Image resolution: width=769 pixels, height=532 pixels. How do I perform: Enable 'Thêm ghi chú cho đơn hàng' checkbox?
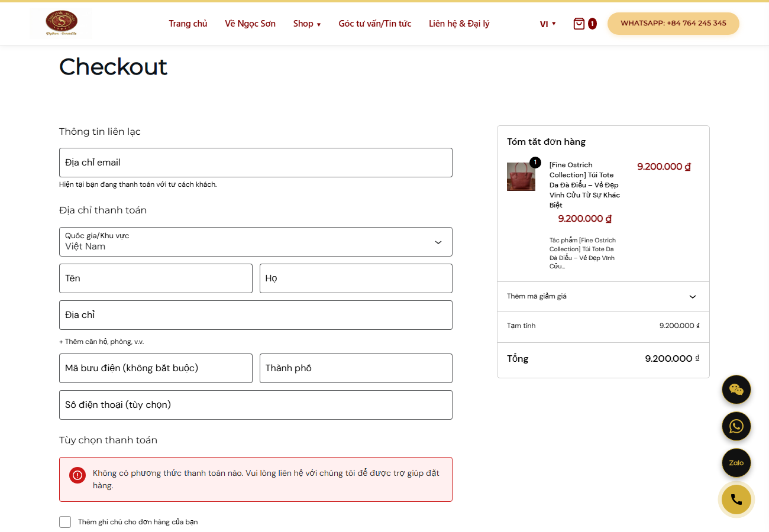[65, 522]
